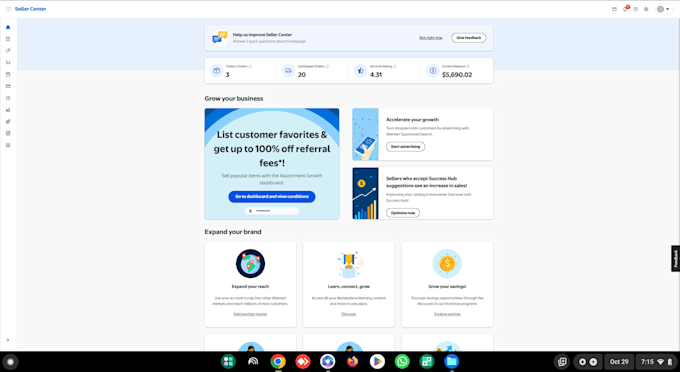Click the Today's Orders box icon

pos(216,70)
